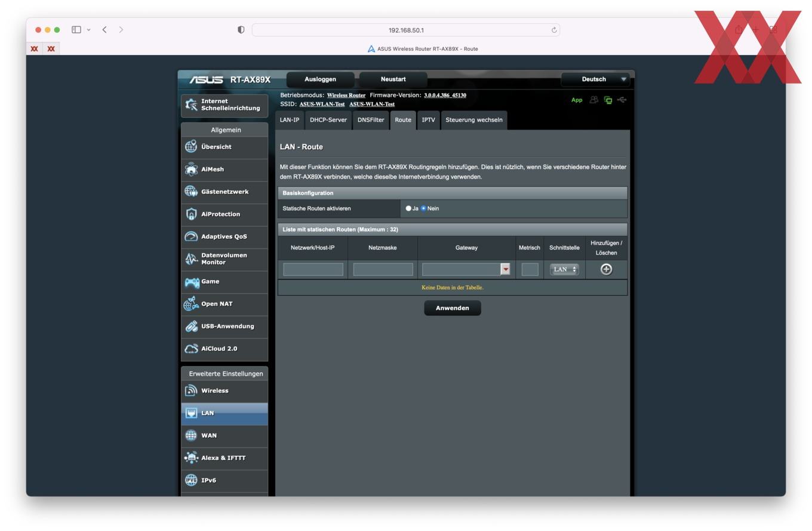Open AiCloud 2.0 page
This screenshot has height=531, width=812.
click(224, 349)
